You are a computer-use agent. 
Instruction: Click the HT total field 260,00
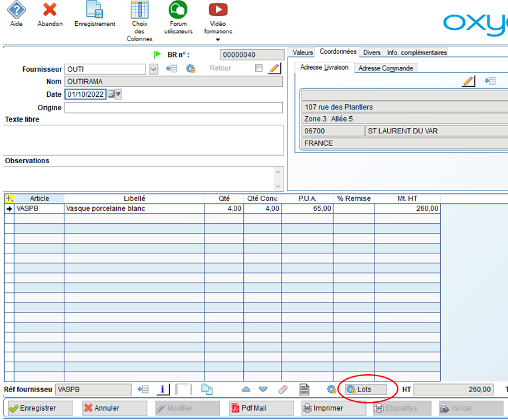coord(454,389)
